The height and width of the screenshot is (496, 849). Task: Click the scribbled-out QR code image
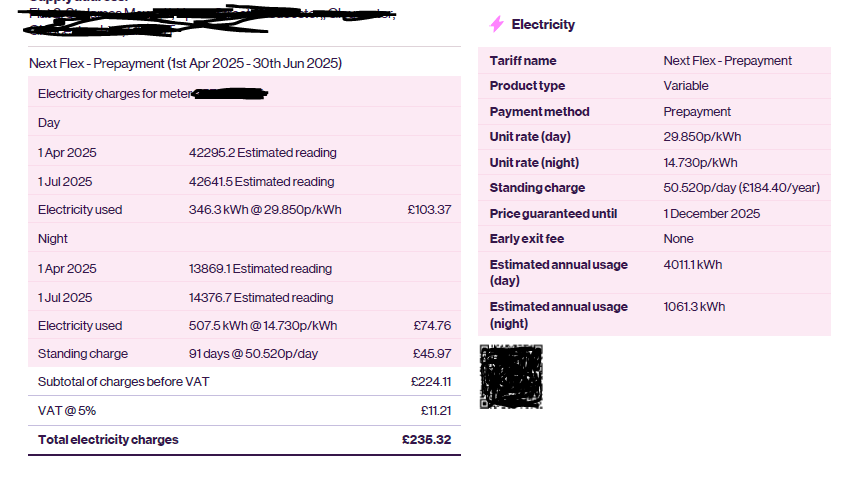(x=511, y=376)
